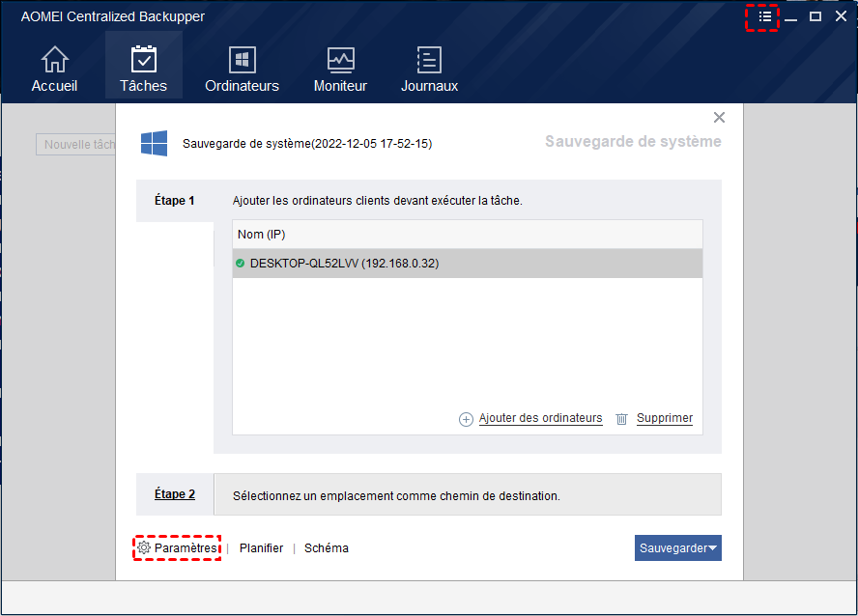This screenshot has width=858, height=616.
Task: Open the Schéma option
Action: 327,548
